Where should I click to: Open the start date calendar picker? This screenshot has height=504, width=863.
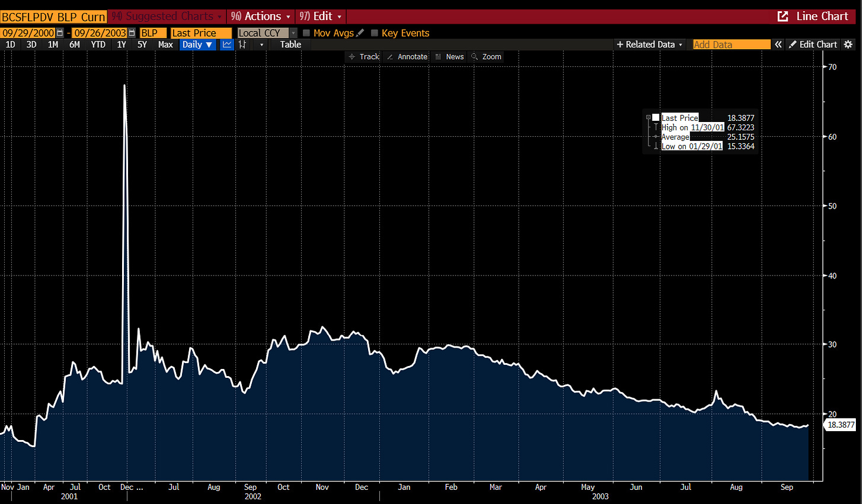[60, 33]
